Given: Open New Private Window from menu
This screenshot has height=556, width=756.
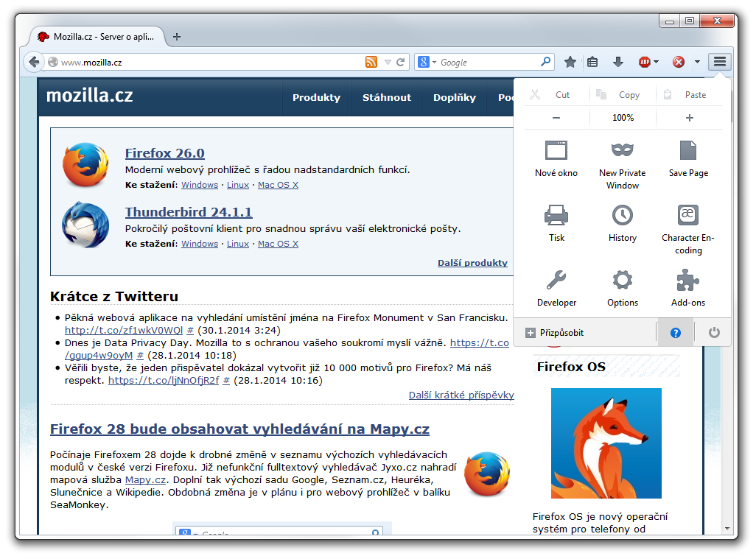Looking at the screenshot, I should tap(622, 151).
